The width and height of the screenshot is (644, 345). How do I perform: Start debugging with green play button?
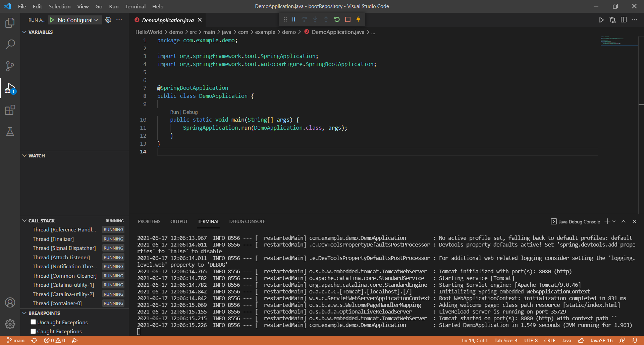click(x=52, y=20)
